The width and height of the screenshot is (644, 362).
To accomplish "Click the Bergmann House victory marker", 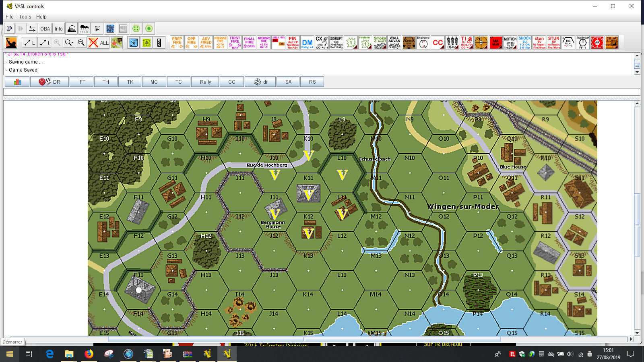I will [x=275, y=214].
